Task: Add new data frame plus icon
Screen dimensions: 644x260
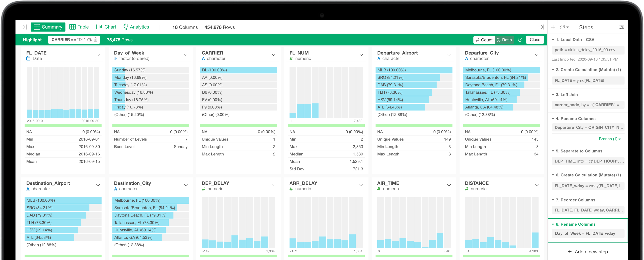Action: [553, 27]
